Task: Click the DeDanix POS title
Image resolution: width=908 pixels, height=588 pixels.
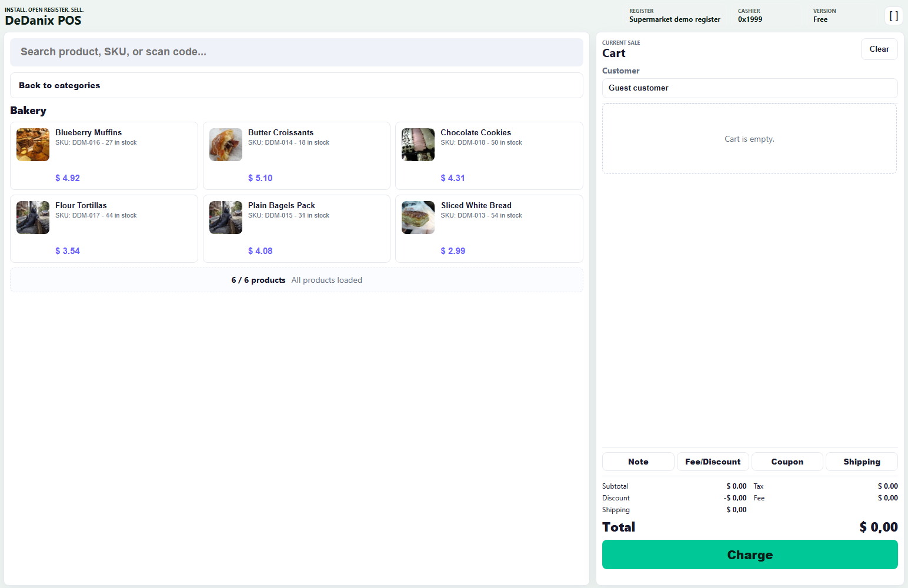Action: tap(43, 21)
